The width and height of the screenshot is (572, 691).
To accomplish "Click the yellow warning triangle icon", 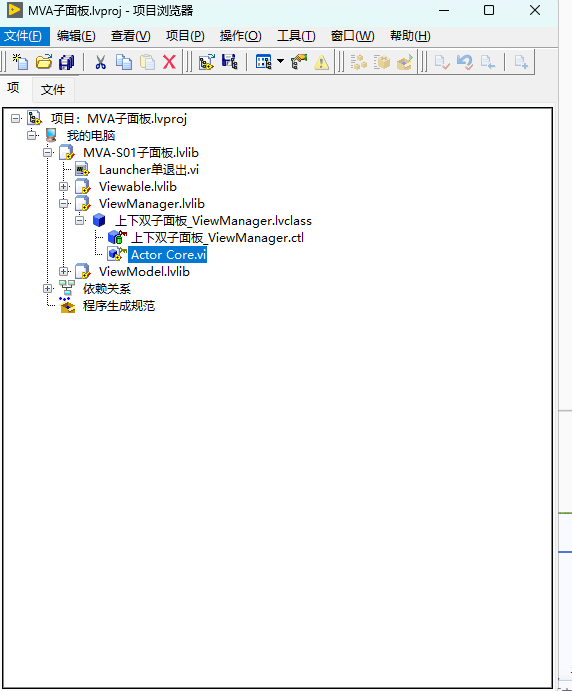I will [322, 62].
